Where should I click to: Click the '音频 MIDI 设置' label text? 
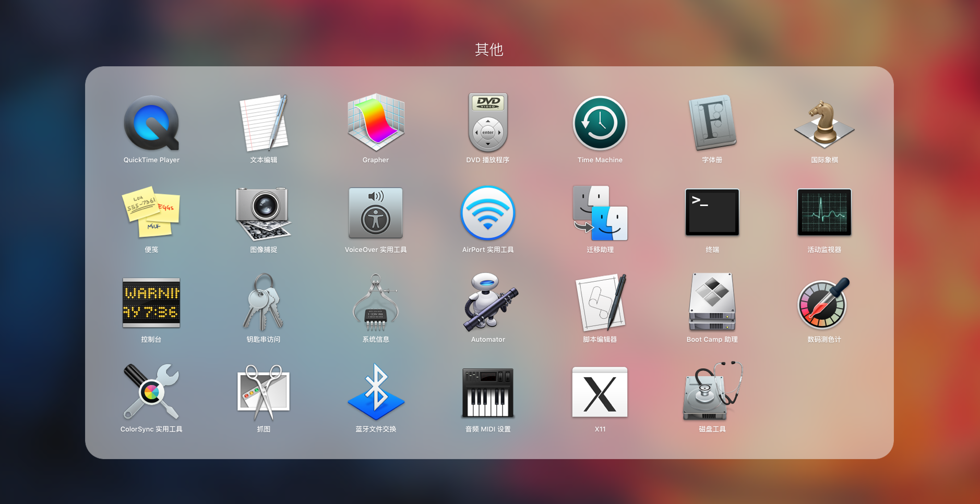click(x=488, y=429)
